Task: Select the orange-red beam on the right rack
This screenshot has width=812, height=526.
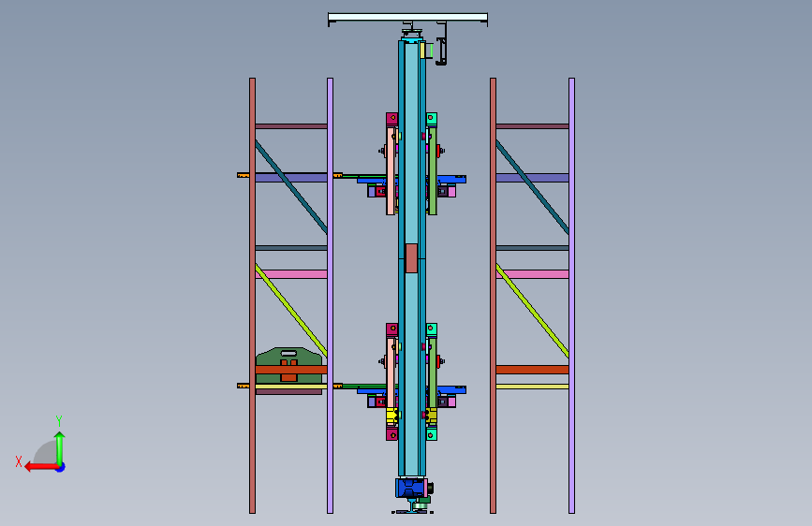Action: click(532, 370)
